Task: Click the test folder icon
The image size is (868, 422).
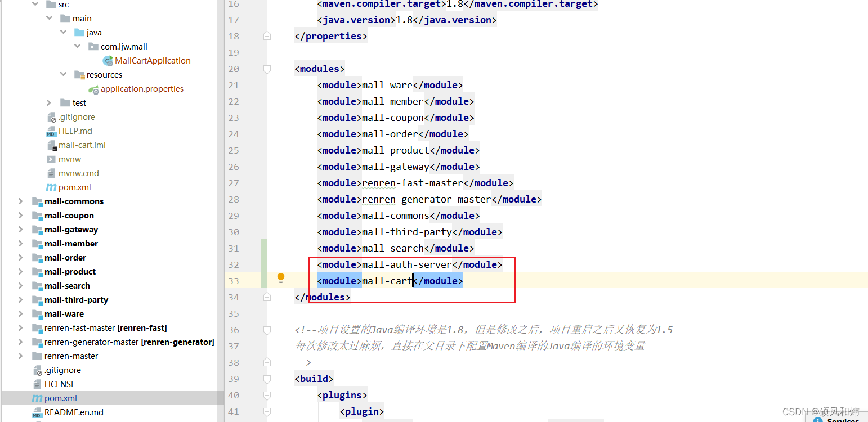Action: click(x=65, y=103)
